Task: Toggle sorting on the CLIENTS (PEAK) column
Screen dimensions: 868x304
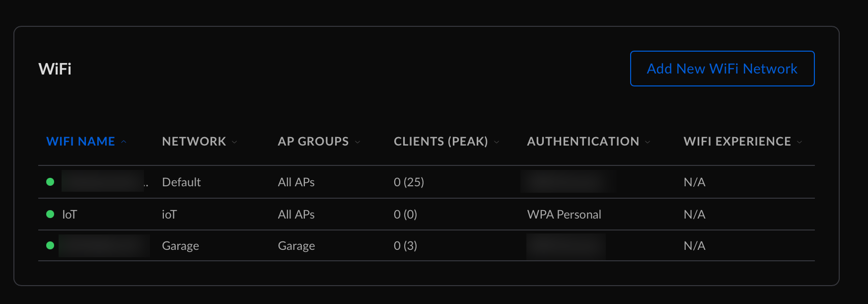Action: click(440, 141)
